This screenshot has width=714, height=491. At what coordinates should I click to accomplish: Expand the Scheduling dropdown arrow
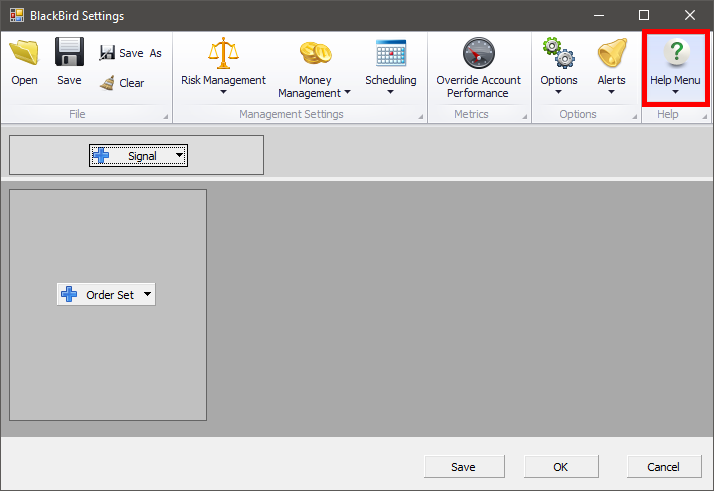[x=390, y=92]
